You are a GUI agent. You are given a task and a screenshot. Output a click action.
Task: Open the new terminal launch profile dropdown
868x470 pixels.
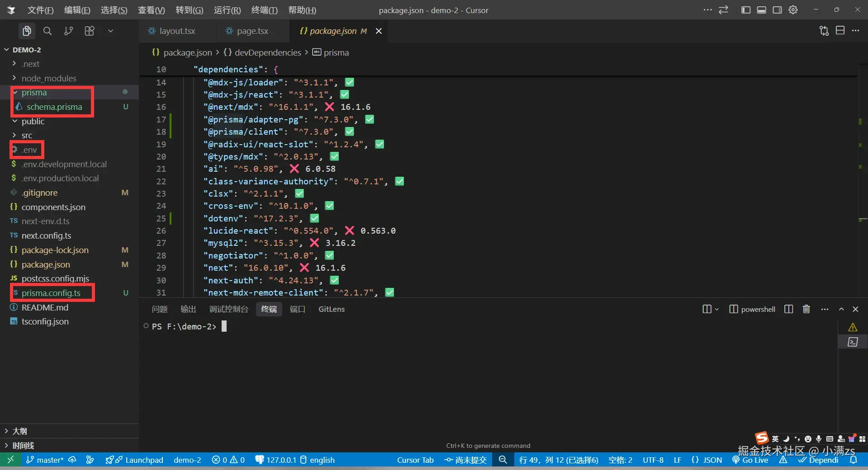tap(716, 309)
